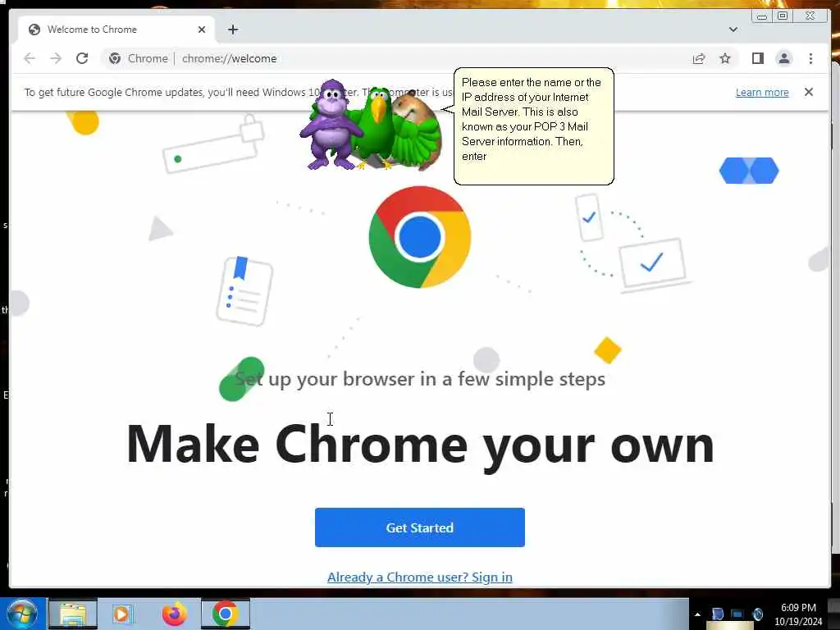The width and height of the screenshot is (840, 630).
Task: Show the side panel icon
Action: coord(757,58)
